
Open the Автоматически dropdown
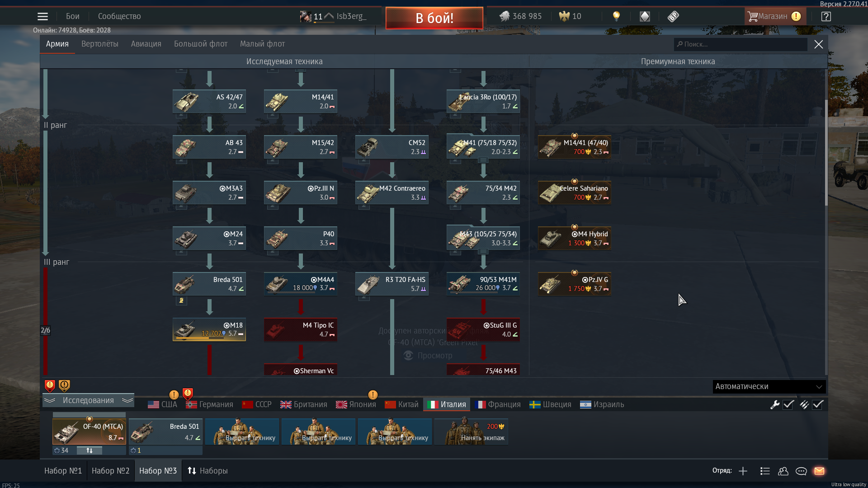769,386
